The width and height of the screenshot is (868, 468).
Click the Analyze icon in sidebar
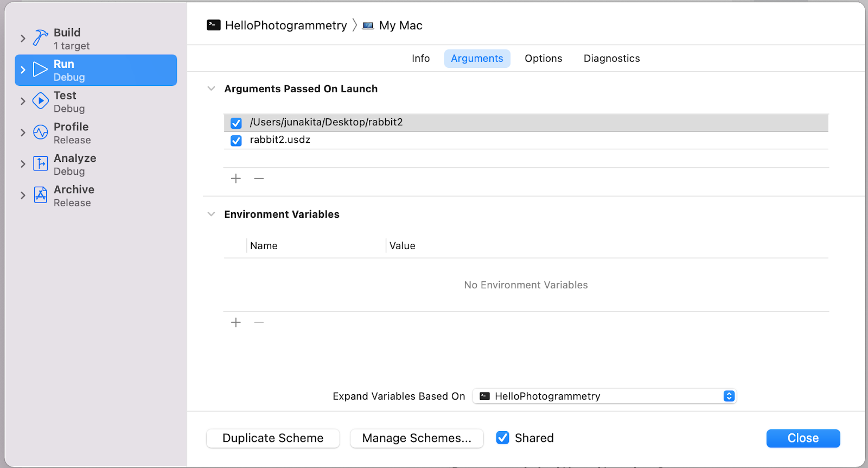(x=40, y=163)
